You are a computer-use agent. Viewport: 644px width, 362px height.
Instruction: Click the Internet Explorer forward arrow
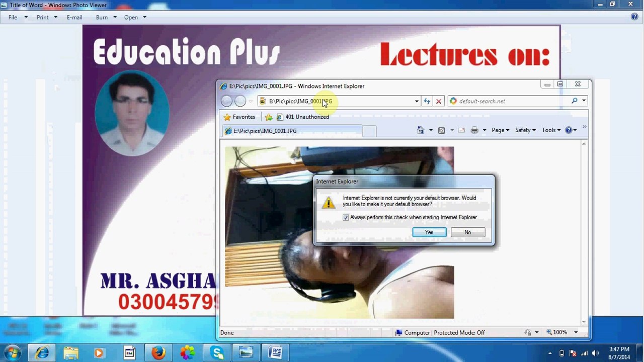coord(240,101)
